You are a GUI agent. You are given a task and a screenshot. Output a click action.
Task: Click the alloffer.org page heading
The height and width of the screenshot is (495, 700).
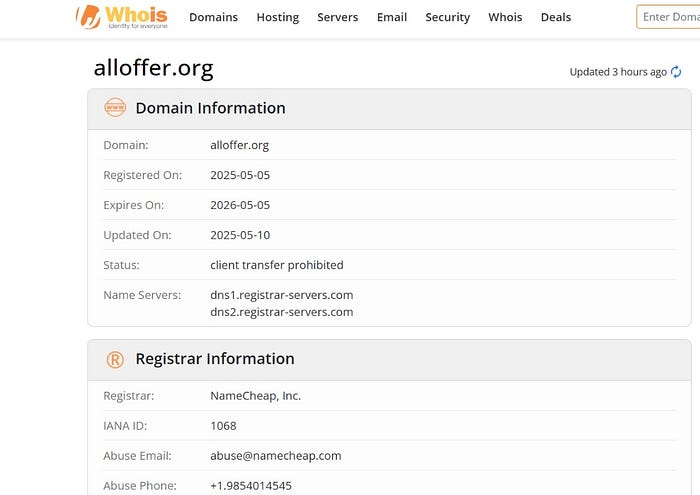pyautogui.click(x=154, y=68)
